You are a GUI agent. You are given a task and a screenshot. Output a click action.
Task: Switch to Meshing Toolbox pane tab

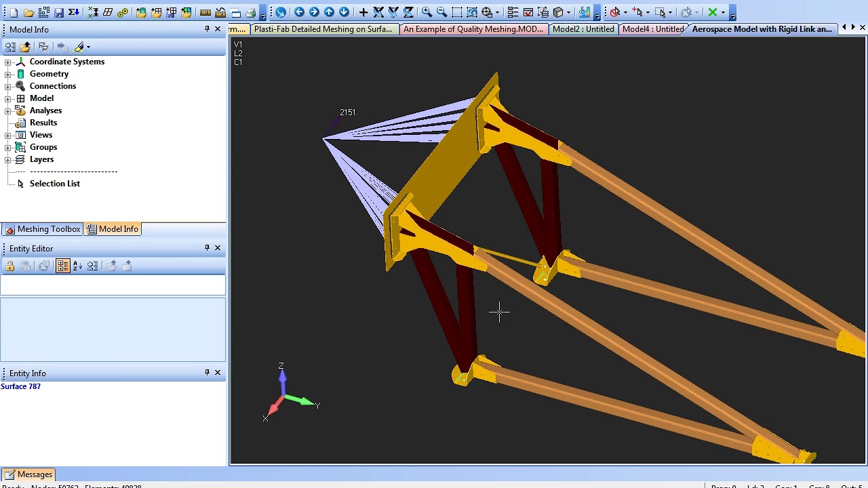tap(42, 229)
